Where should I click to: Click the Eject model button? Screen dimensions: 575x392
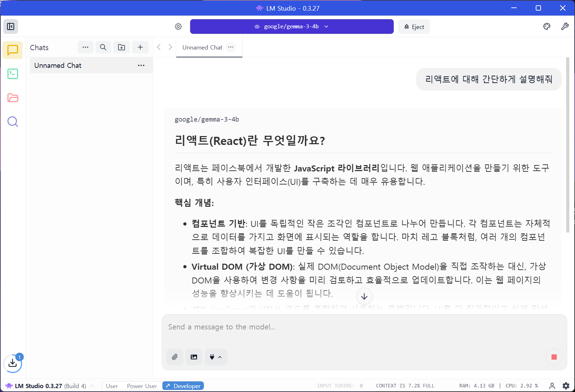[x=414, y=27]
